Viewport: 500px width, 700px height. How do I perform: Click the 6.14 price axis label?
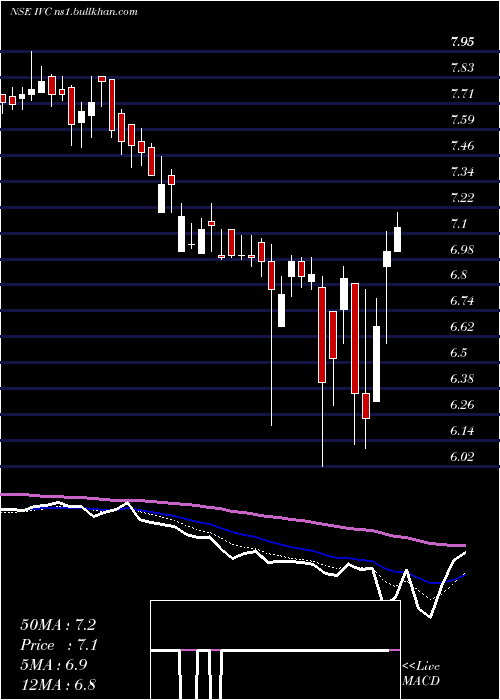(x=462, y=431)
